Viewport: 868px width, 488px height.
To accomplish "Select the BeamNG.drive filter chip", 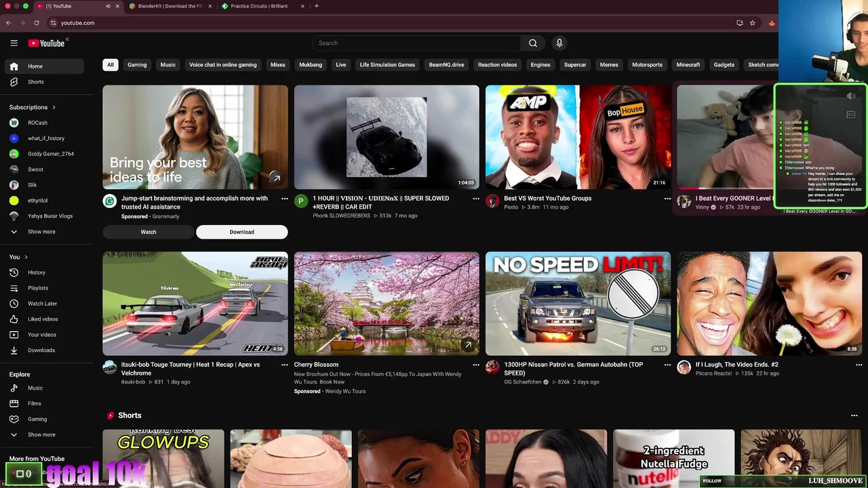I will (x=447, y=65).
